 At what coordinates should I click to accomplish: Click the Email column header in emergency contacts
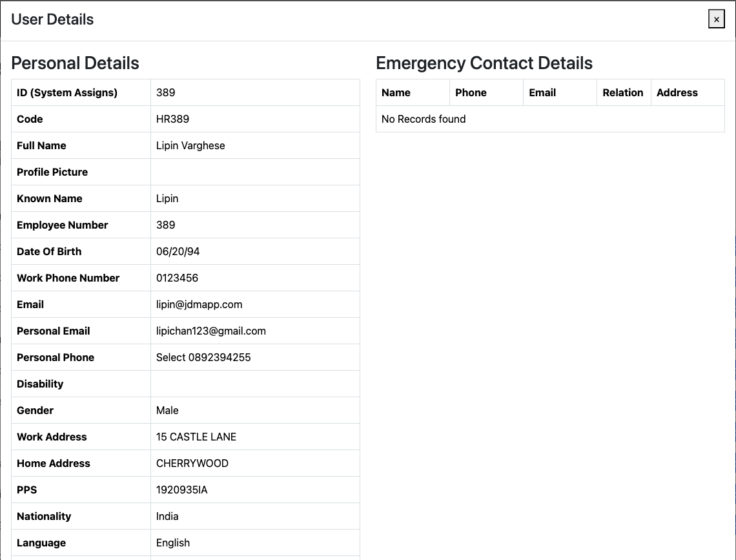click(x=542, y=92)
